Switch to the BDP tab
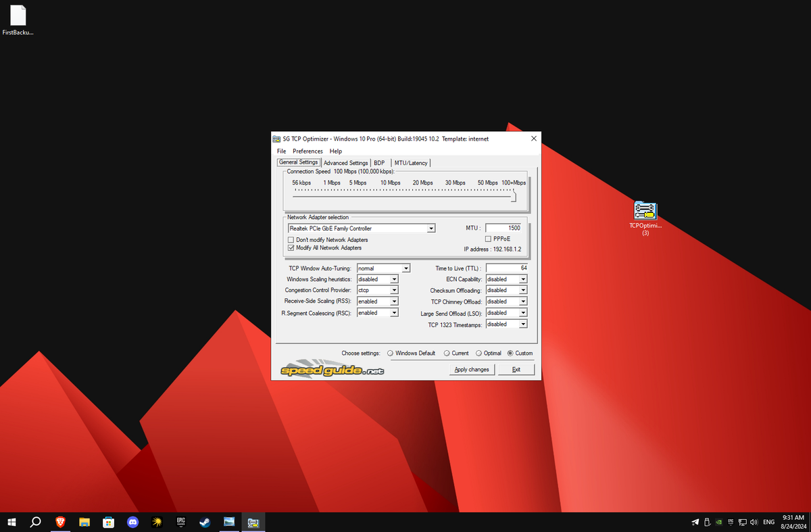 click(x=379, y=163)
